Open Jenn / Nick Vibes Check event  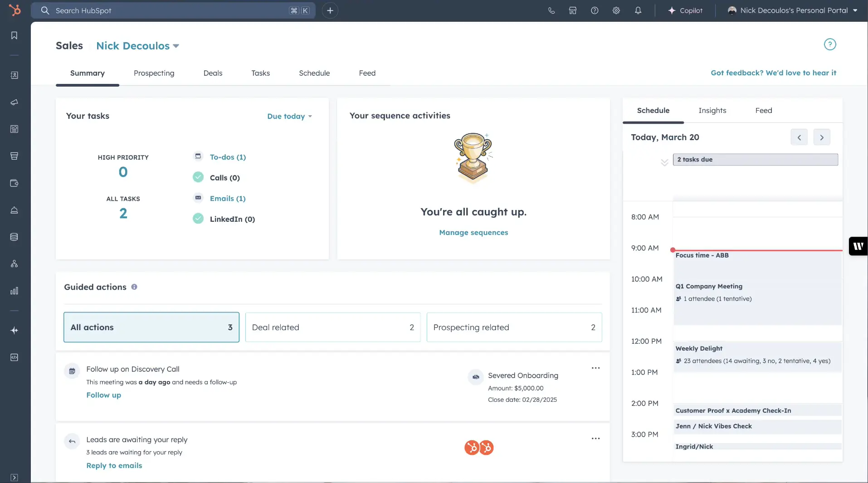(757, 426)
